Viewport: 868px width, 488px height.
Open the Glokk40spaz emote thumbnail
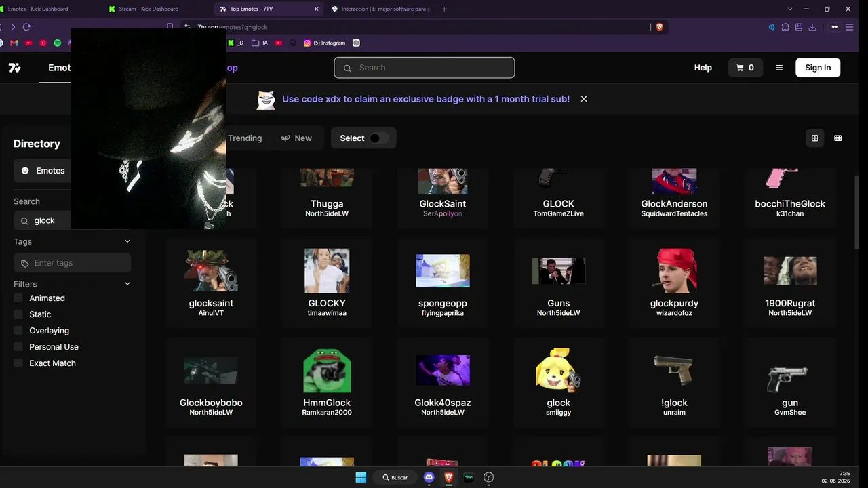(443, 371)
